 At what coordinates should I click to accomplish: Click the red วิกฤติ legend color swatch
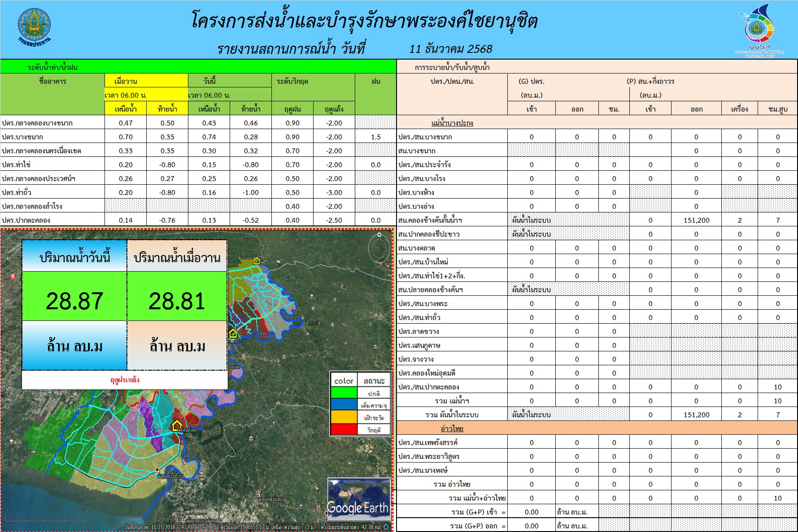click(x=344, y=429)
